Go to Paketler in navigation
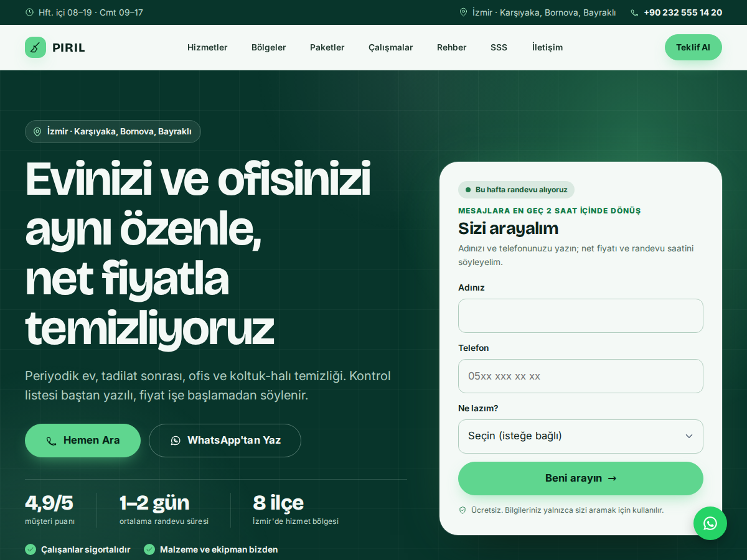The height and width of the screenshot is (560, 747). click(327, 47)
